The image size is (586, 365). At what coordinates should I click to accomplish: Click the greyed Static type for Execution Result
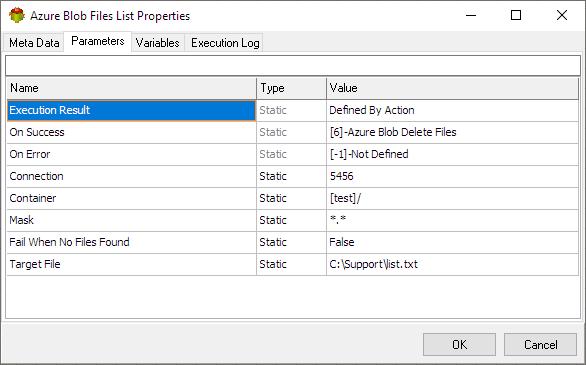(292, 110)
